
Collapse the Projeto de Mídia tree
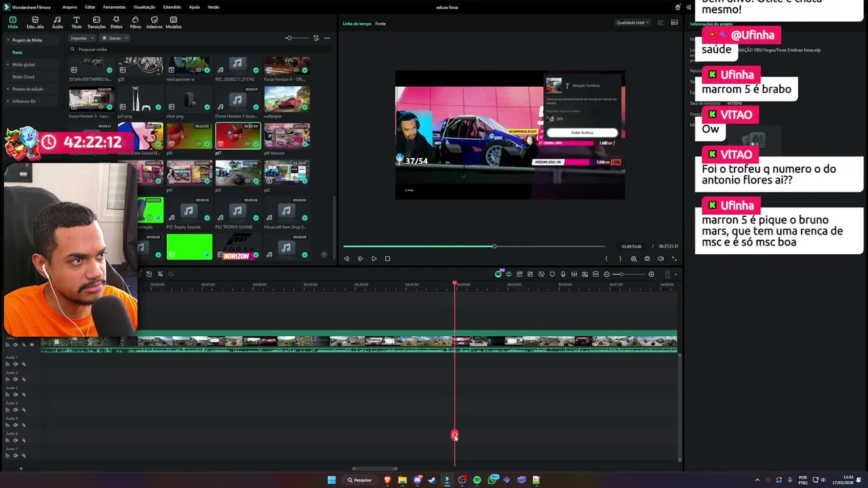point(8,40)
